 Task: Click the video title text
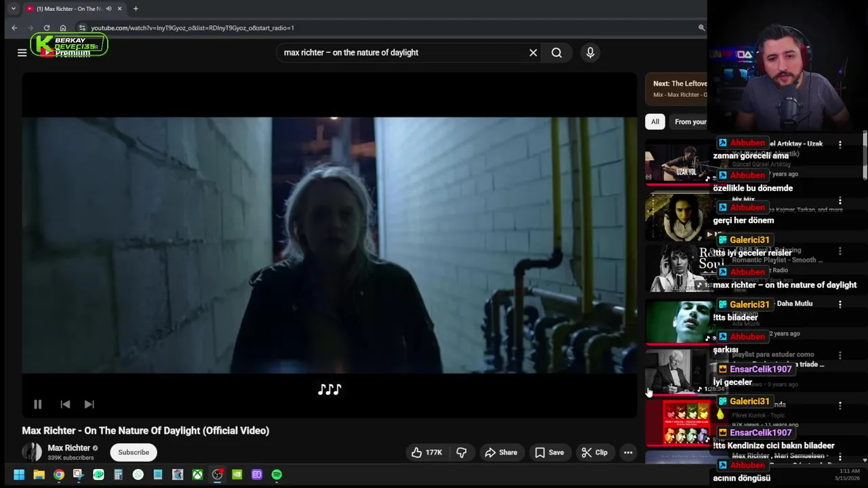(145, 430)
